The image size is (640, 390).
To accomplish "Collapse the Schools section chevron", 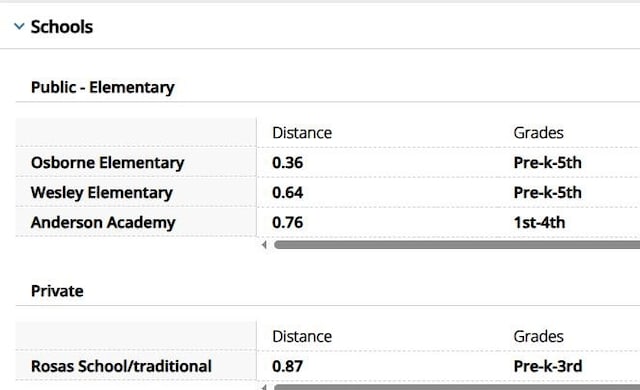I will tap(19, 27).
